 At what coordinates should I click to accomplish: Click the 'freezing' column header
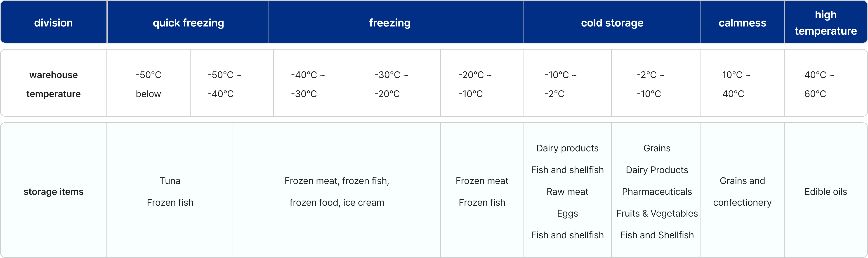[x=389, y=23]
